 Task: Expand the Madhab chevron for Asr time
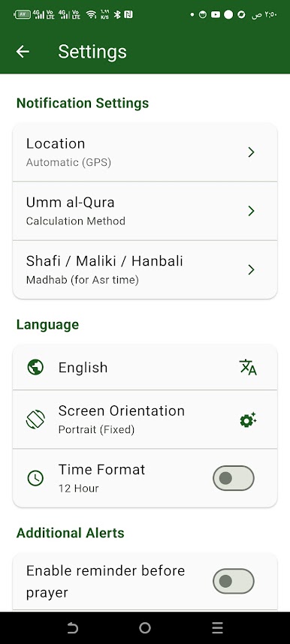(251, 270)
